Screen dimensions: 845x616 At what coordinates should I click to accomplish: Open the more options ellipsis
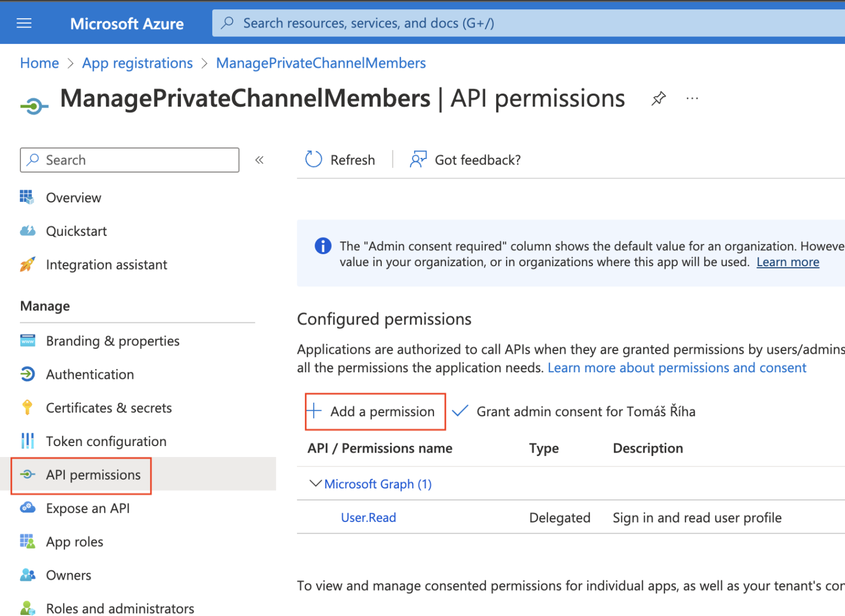pos(692,98)
